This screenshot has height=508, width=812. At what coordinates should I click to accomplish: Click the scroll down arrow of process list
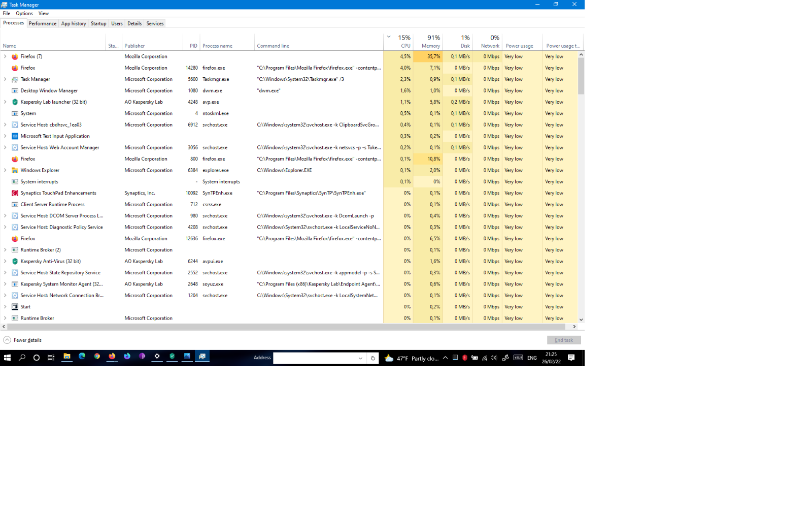(581, 320)
